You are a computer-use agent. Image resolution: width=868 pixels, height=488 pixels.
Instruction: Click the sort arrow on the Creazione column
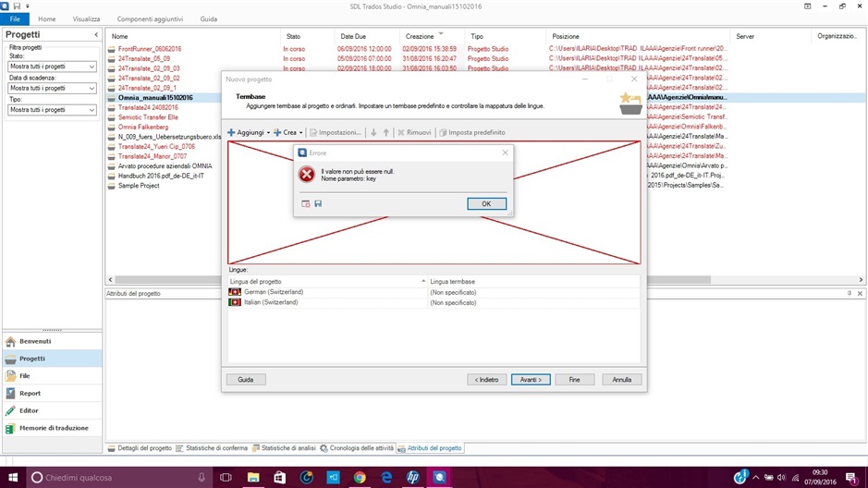[441, 34]
